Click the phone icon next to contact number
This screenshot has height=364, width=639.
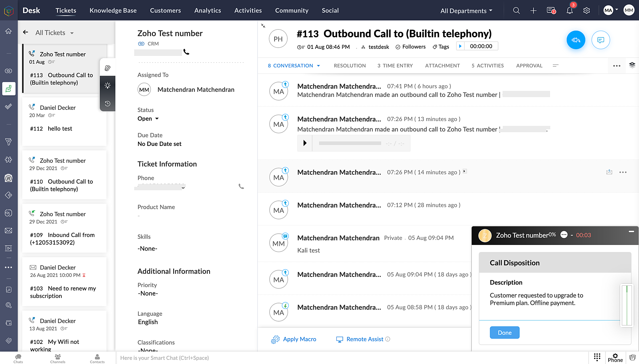[186, 52]
